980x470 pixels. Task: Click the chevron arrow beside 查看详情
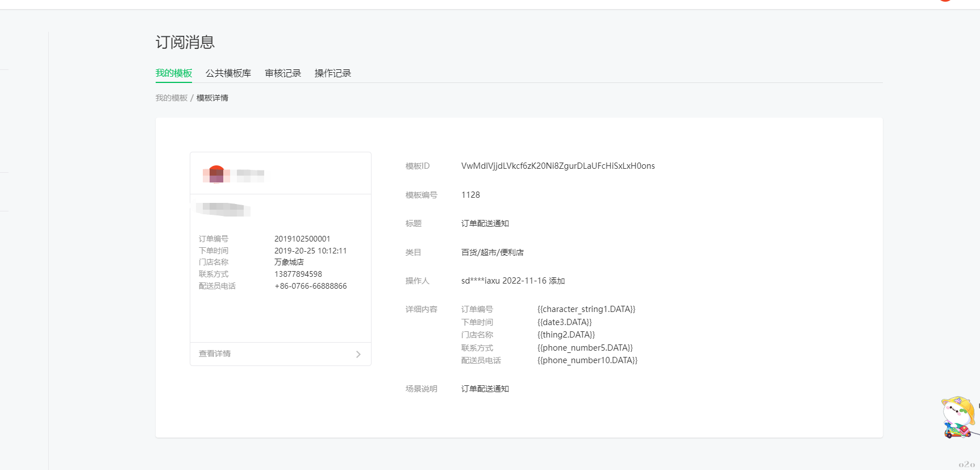(358, 354)
